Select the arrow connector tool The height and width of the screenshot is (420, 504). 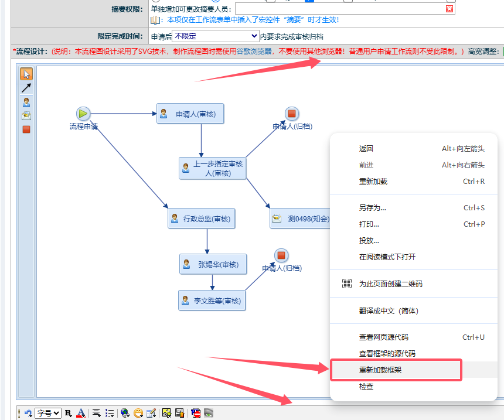click(26, 88)
